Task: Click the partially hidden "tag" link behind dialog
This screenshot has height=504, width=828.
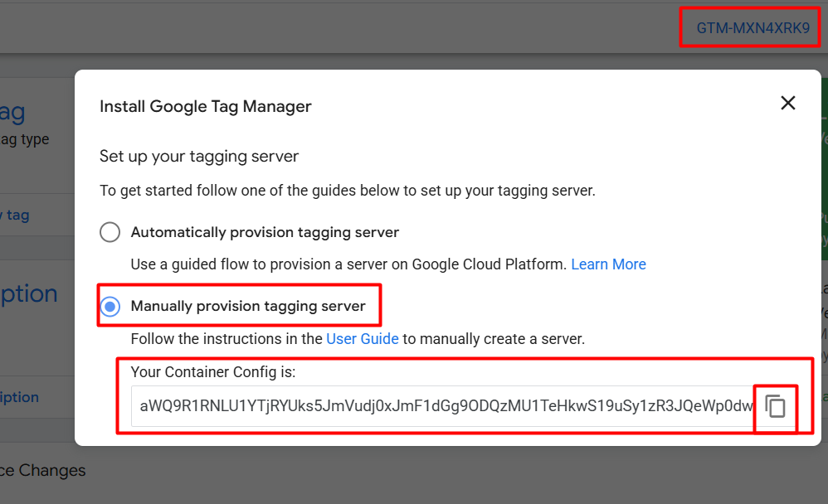Action: [17, 216]
